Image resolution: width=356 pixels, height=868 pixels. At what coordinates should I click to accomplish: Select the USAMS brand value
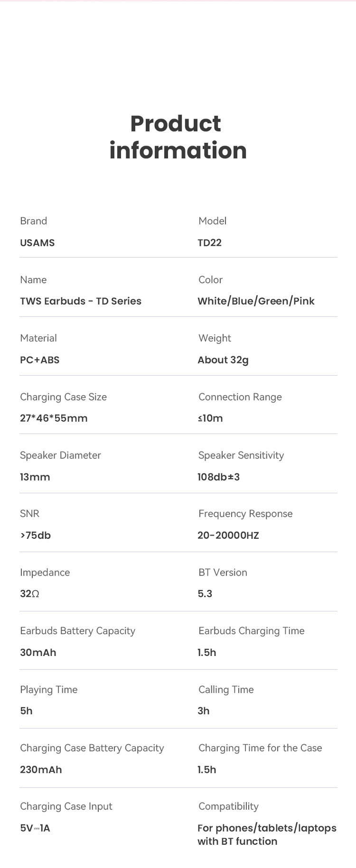(37, 243)
